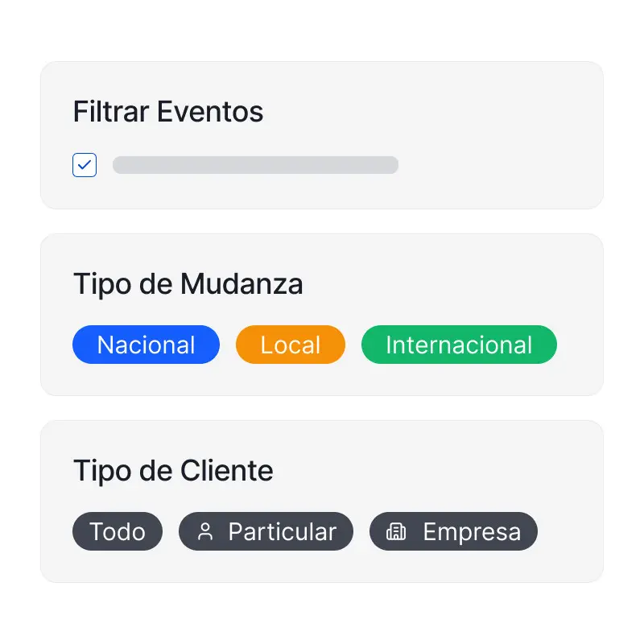Click the gray placeholder bar beside the checkbox
644x644 pixels.
click(x=255, y=164)
